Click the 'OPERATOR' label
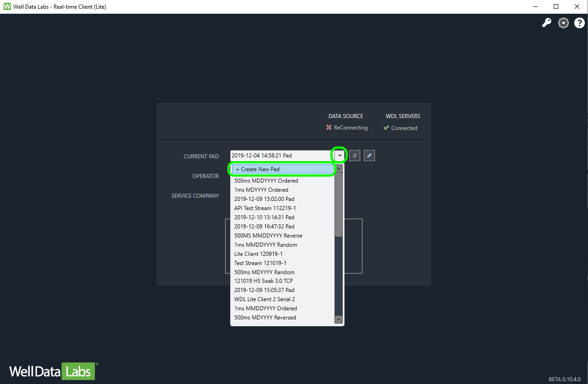 [x=206, y=176]
